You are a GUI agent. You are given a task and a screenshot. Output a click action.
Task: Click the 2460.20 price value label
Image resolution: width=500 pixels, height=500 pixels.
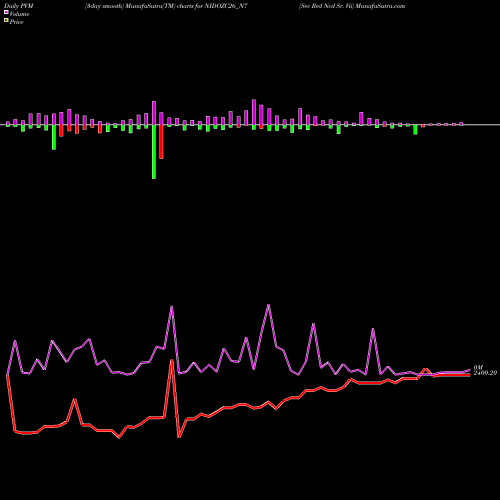[485, 373]
